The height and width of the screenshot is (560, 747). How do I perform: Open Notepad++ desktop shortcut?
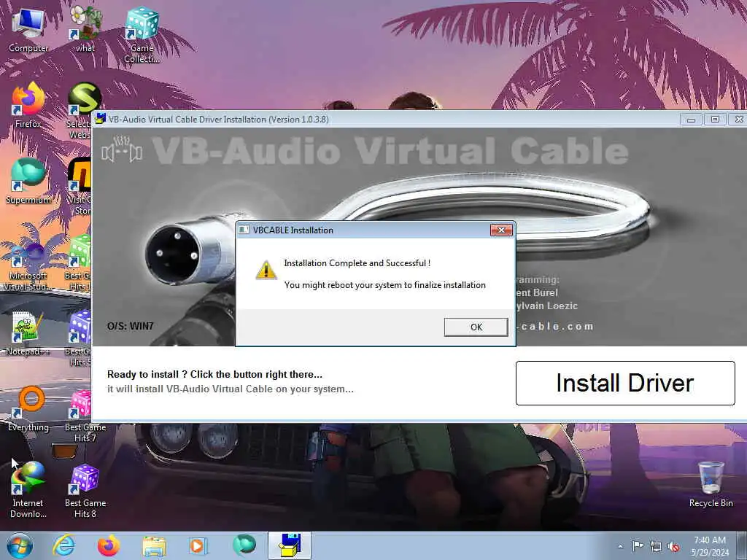[28, 333]
